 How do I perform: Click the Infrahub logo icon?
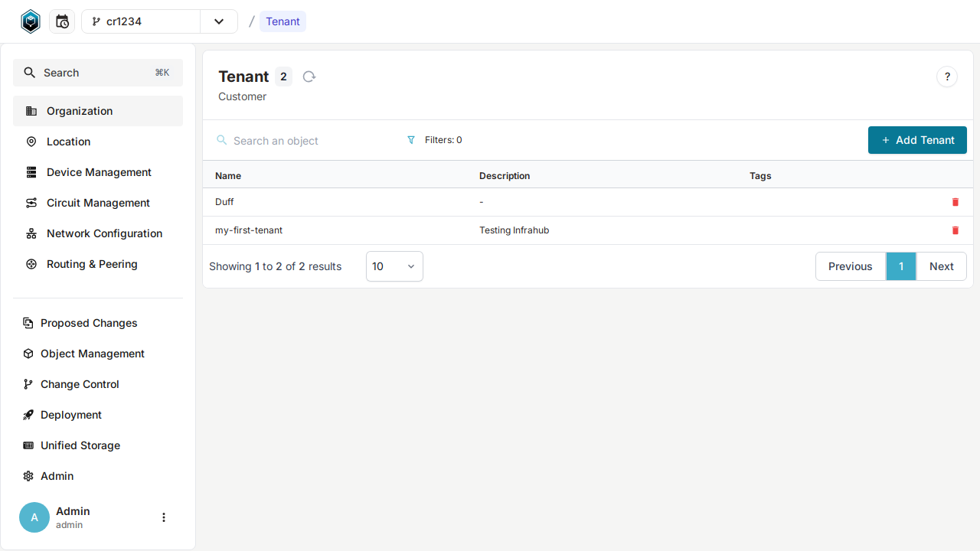[30, 21]
